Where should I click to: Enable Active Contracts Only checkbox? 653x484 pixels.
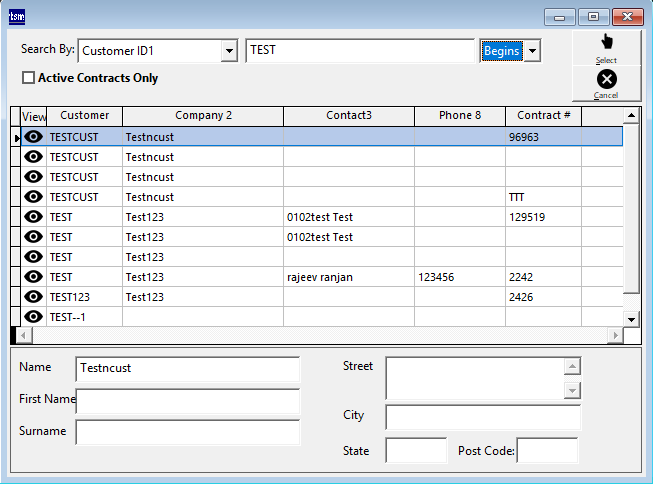point(28,78)
